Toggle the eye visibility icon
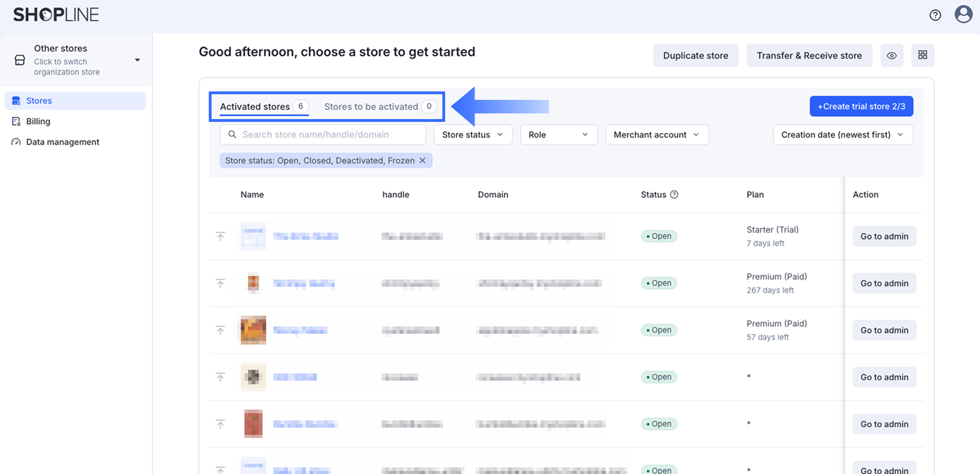The image size is (980, 474). click(891, 55)
